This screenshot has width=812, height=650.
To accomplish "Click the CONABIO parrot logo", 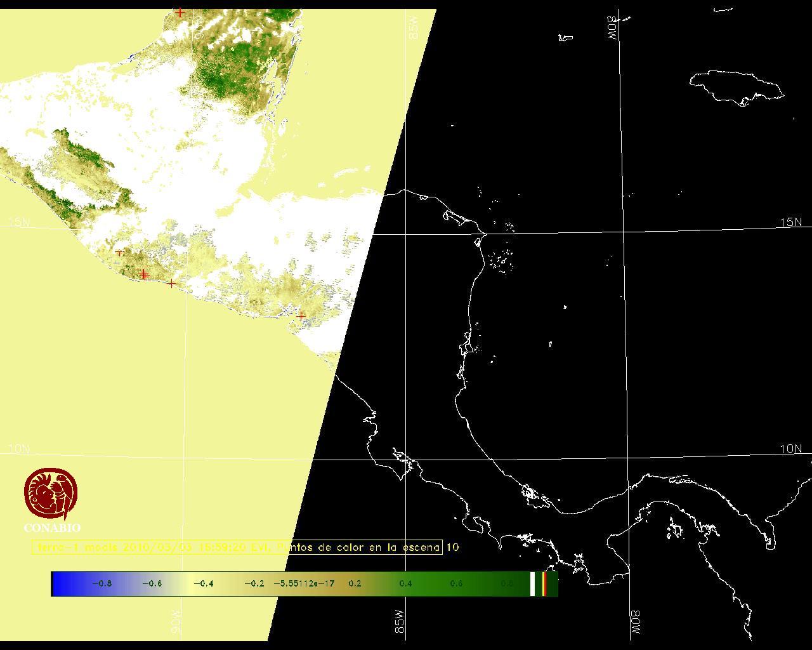I will pyautogui.click(x=51, y=493).
